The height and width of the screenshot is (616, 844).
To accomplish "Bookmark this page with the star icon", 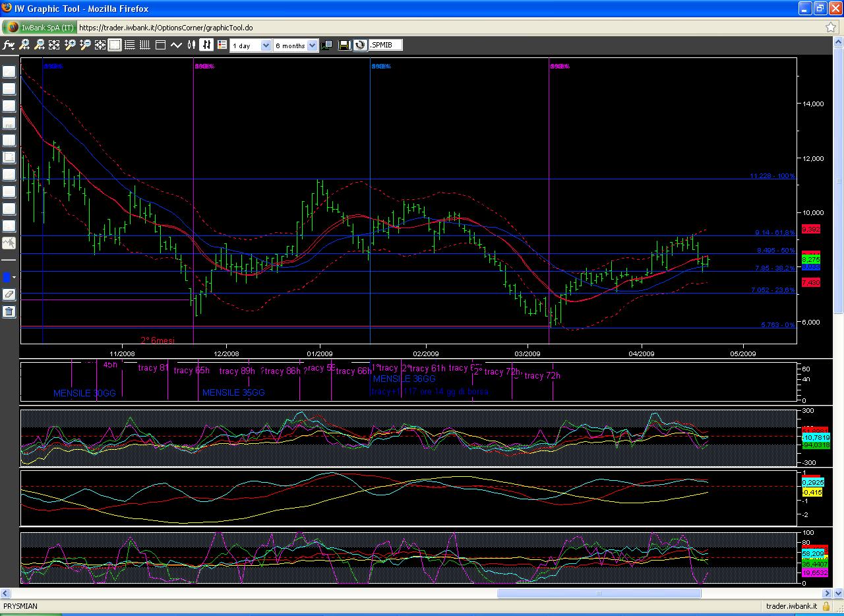I will tap(831, 28).
